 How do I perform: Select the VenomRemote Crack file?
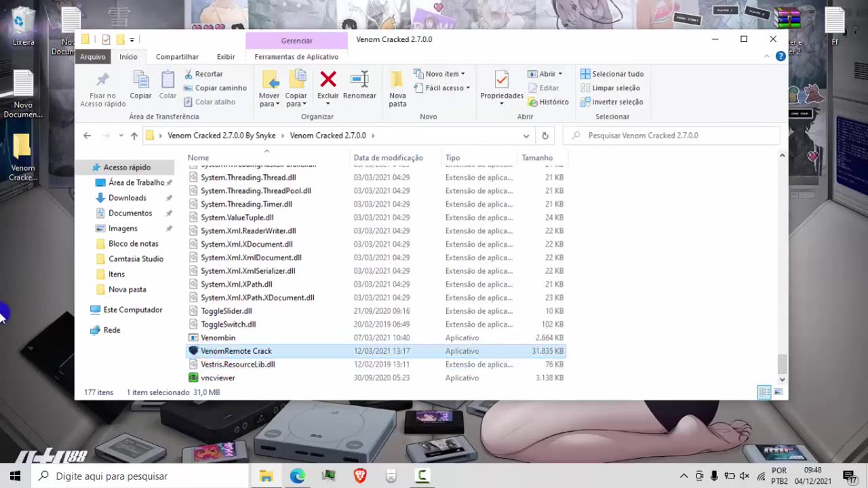pos(376,351)
